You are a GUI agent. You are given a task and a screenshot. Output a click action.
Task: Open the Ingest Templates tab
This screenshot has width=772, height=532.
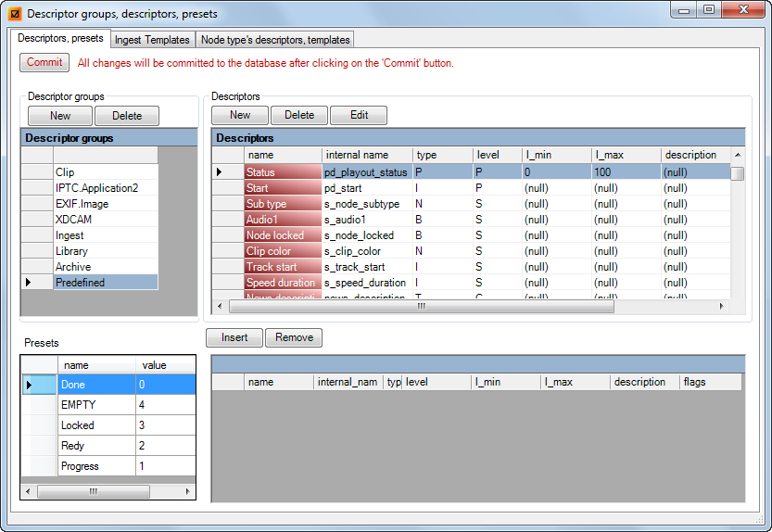click(x=152, y=40)
